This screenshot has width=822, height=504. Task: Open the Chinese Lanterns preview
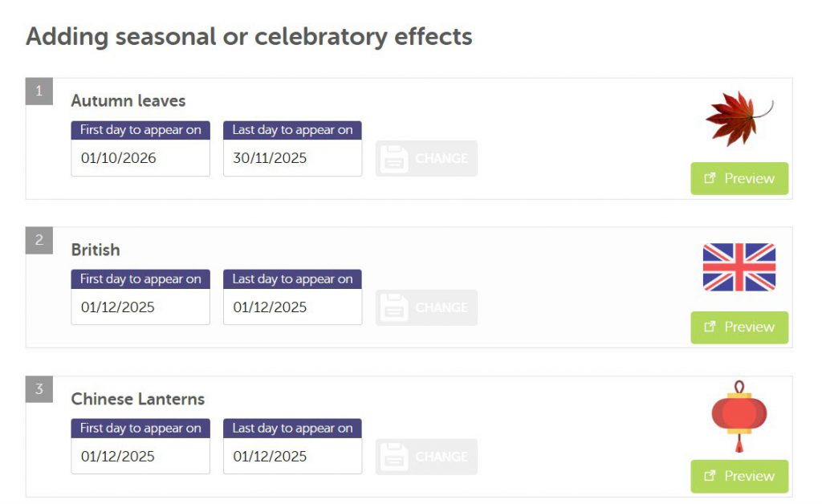point(739,476)
